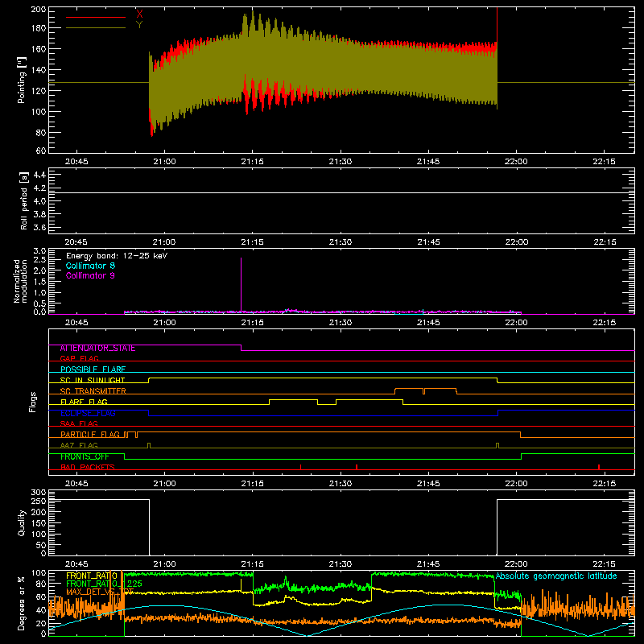
Task: Click the cyan "Collimator 8" legend entry
Action: click(90, 266)
